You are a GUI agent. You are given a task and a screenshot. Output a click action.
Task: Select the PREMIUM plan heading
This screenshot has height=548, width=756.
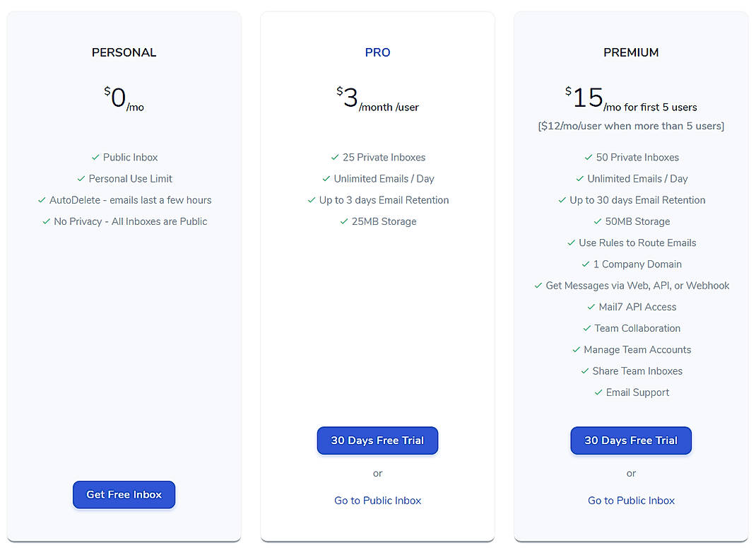(x=630, y=52)
